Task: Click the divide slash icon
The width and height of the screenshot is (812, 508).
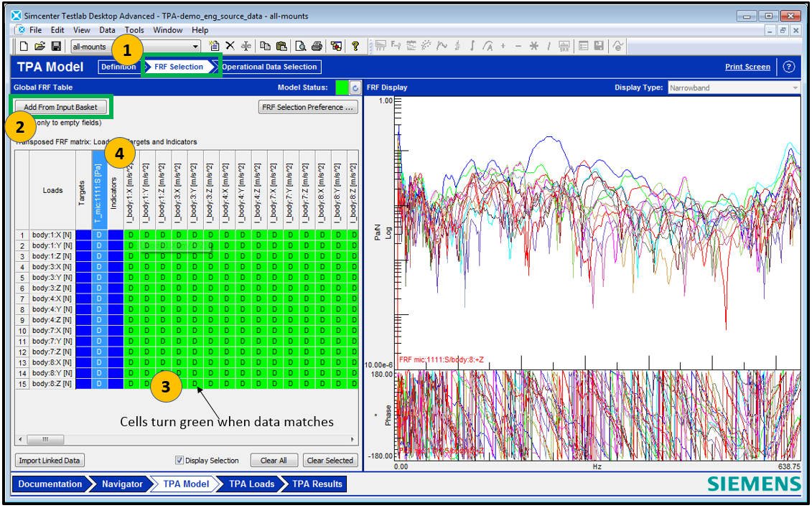Action: pyautogui.click(x=549, y=46)
